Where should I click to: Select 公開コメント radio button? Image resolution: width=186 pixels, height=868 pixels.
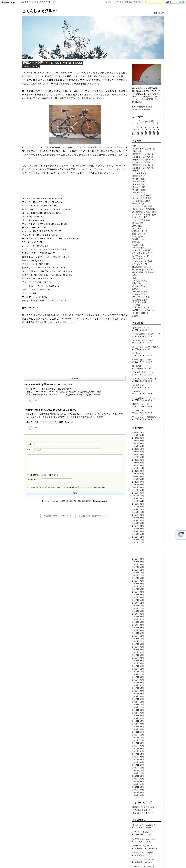point(45,475)
